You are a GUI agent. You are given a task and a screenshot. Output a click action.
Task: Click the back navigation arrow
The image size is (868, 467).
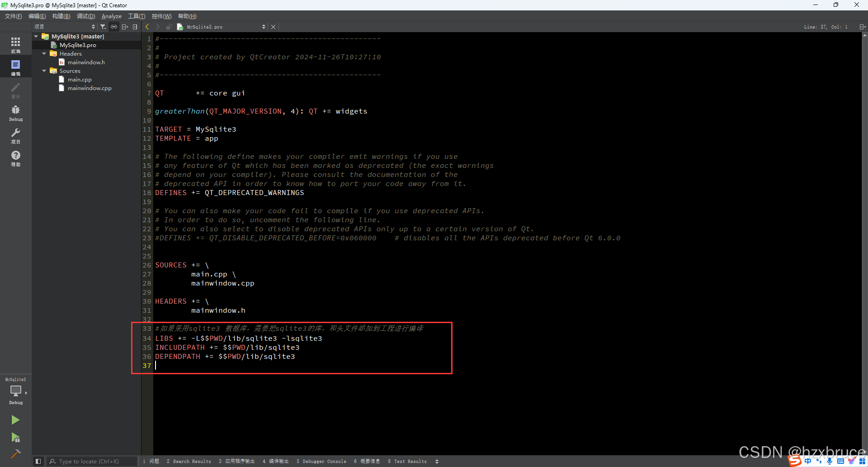[147, 27]
